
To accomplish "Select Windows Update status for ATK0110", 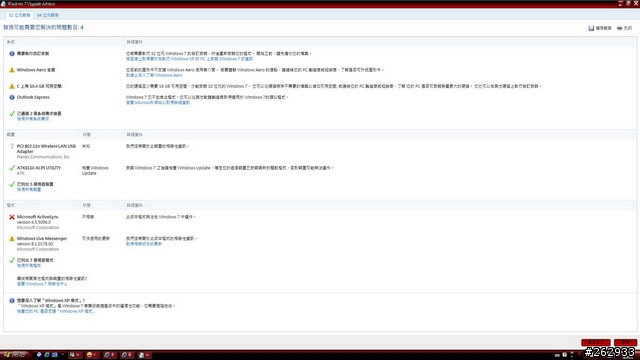I will pyautogui.click(x=95, y=171).
